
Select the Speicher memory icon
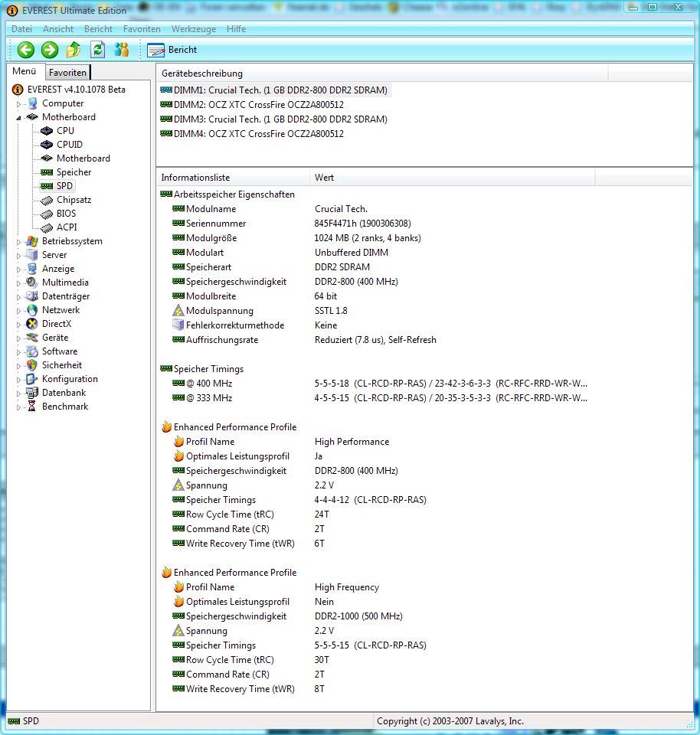tap(47, 172)
